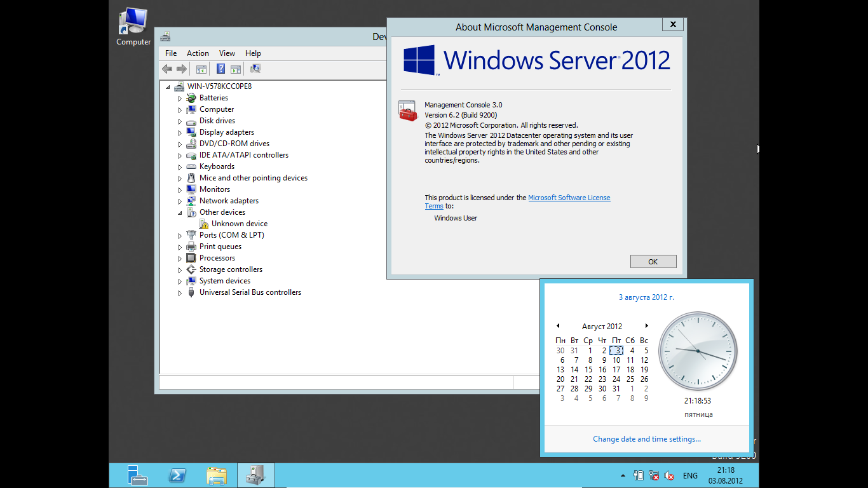
Task: Click Scan for hardware changes toolbar icon
Action: coord(255,69)
